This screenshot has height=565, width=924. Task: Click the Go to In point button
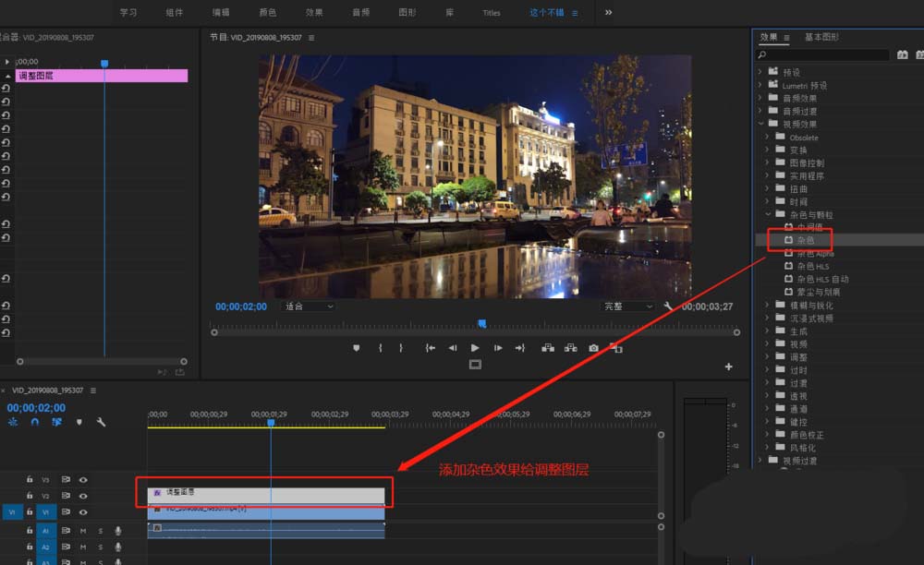(430, 348)
